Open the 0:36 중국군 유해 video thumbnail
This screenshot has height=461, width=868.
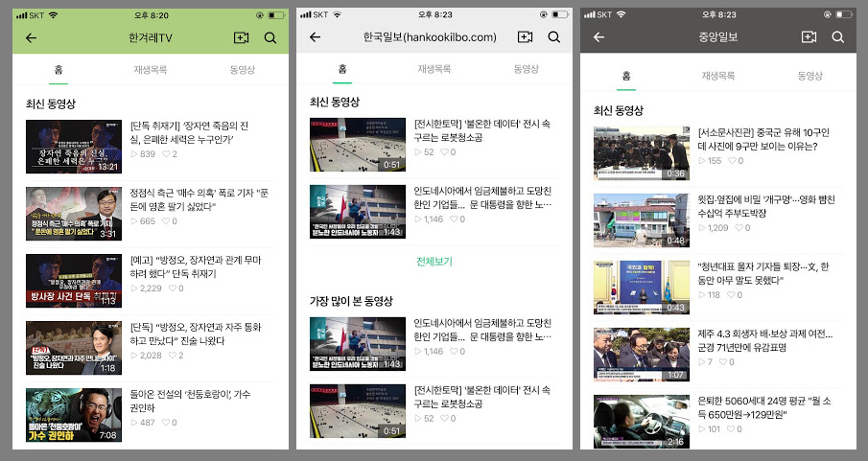tap(642, 153)
